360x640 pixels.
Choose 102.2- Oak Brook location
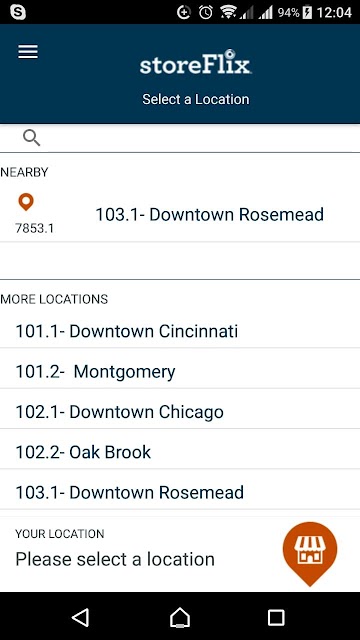[x=180, y=452]
